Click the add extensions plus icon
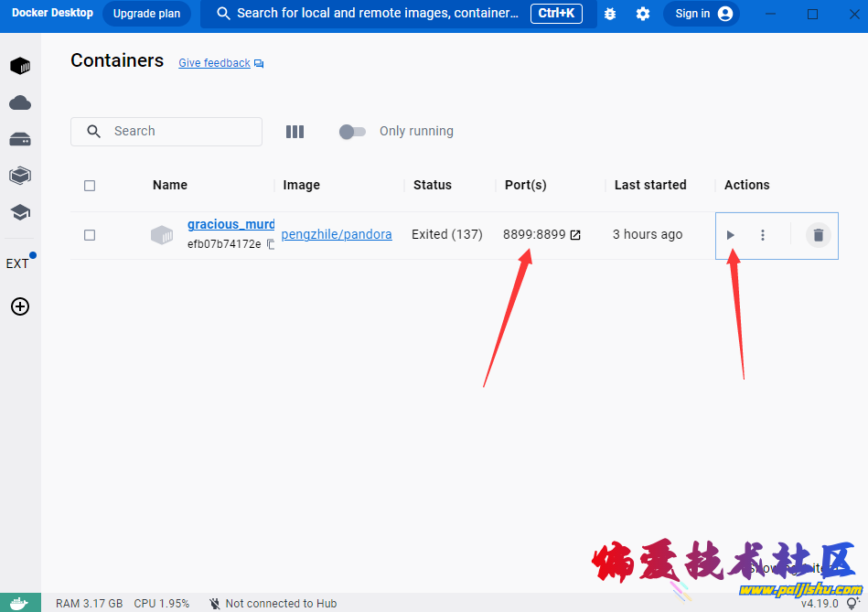Screen dimensions: 868x612 pyautogui.click(x=20, y=306)
